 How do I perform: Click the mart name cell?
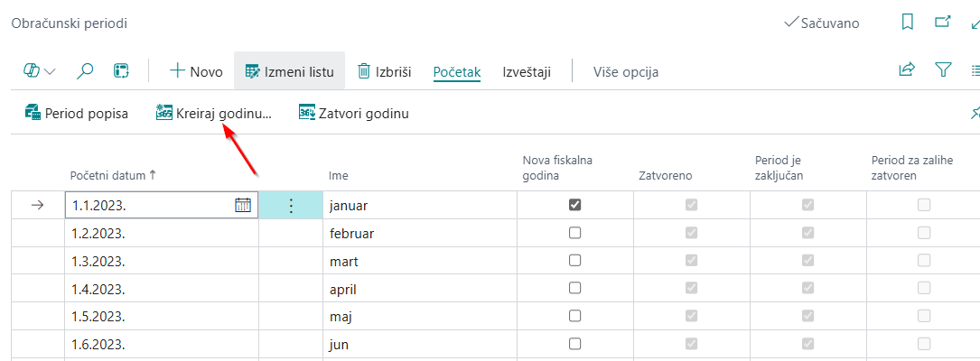[420, 262]
